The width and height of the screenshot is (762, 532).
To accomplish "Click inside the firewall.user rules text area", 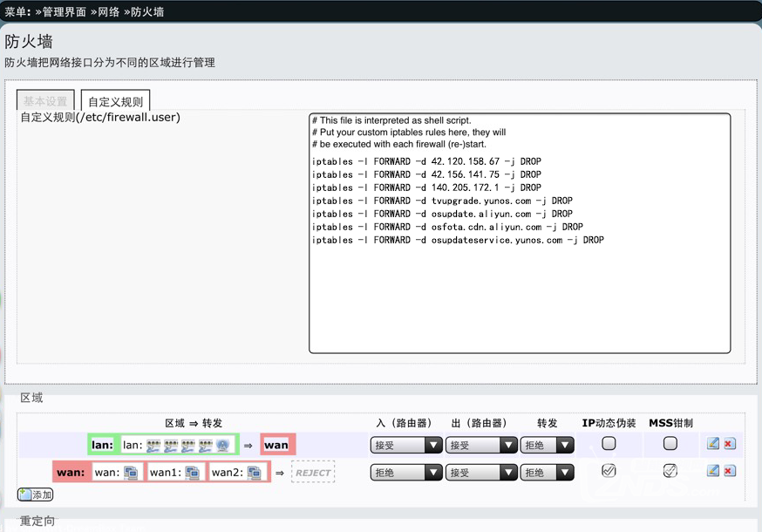I will (x=520, y=234).
